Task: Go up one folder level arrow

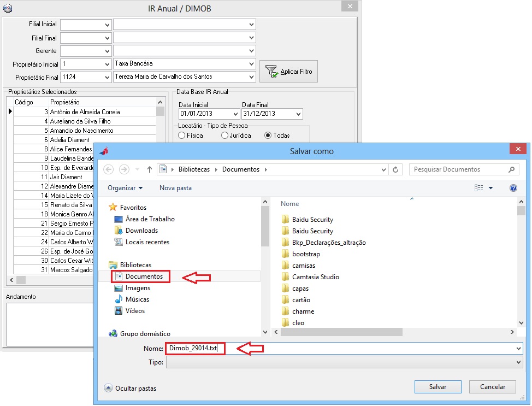Action: pyautogui.click(x=149, y=169)
